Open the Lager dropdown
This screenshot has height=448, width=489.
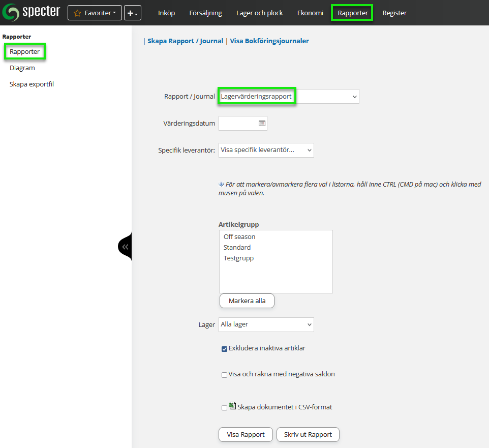(266, 324)
